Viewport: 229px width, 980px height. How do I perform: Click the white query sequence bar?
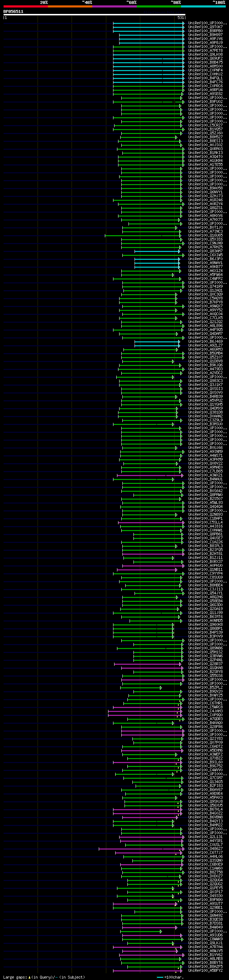94,15
